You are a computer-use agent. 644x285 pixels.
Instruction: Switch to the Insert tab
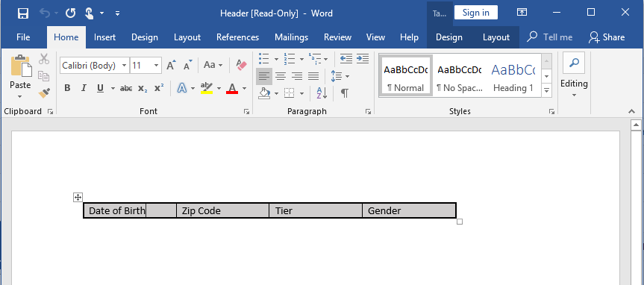click(x=104, y=37)
